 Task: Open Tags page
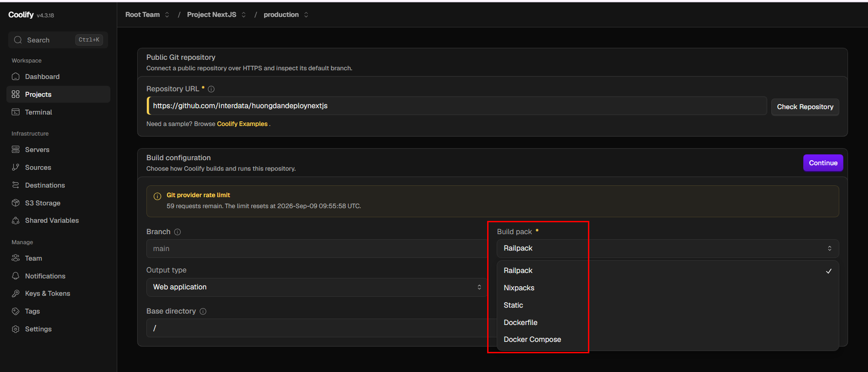[x=58, y=311]
